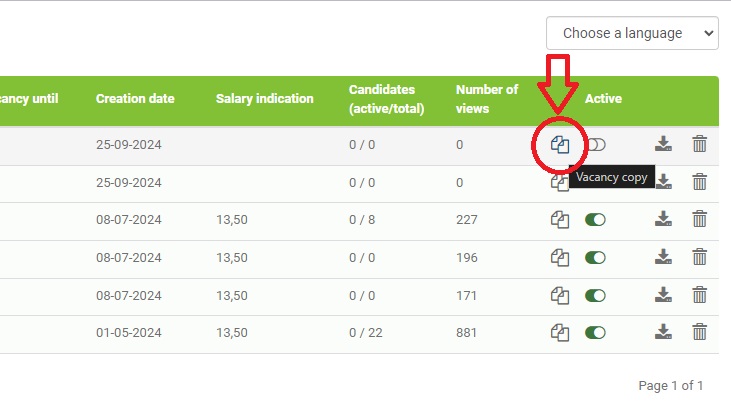Screen dimensions: 731x417
Task: Sort by Number of views header
Action: (487, 99)
